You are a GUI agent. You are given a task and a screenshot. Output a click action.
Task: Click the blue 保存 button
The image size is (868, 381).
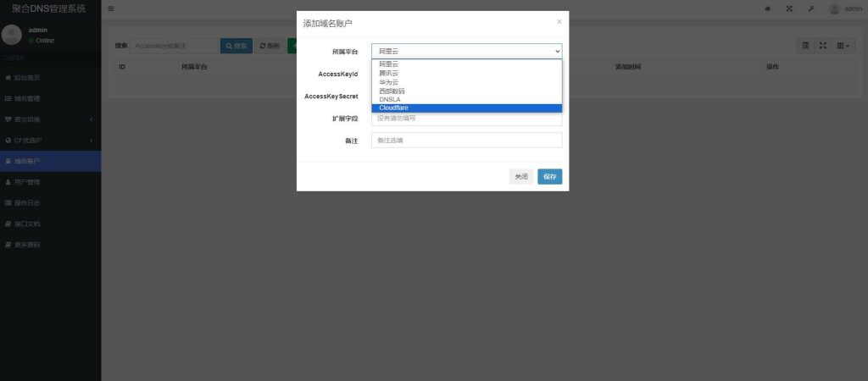click(549, 176)
